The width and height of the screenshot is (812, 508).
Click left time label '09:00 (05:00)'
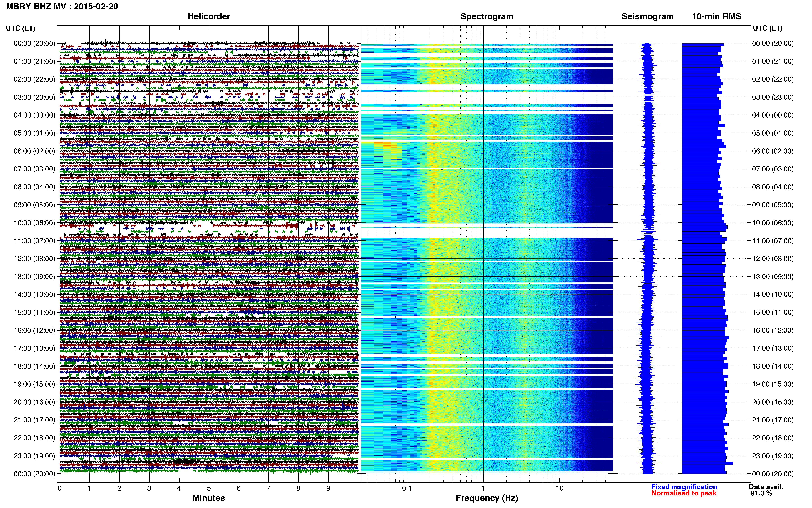(34, 205)
